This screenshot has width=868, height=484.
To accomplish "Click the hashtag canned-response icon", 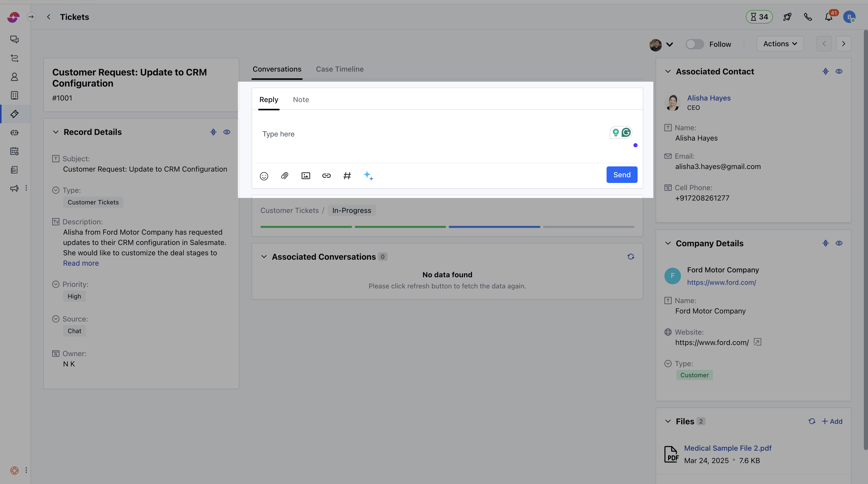I will tap(347, 176).
